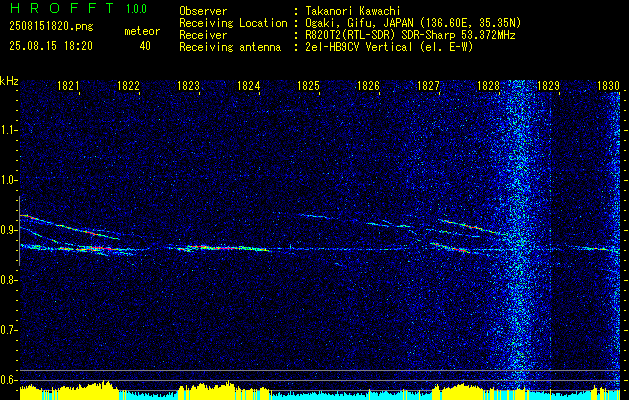Click the 0.9 kHz axis label
Screen dimensions: 629x400
[7, 230]
